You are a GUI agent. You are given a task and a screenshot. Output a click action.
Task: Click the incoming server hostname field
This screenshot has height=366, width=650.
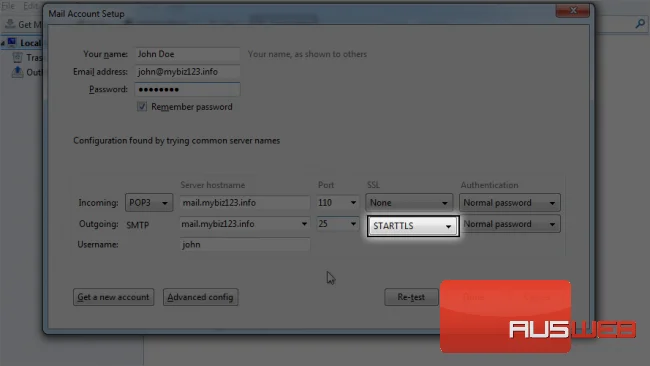click(x=245, y=203)
